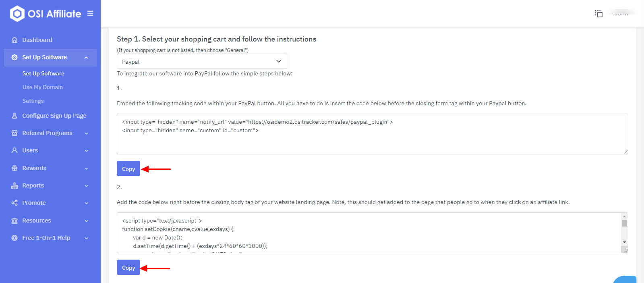Click the script textarea scroll down arrow

tap(624, 242)
